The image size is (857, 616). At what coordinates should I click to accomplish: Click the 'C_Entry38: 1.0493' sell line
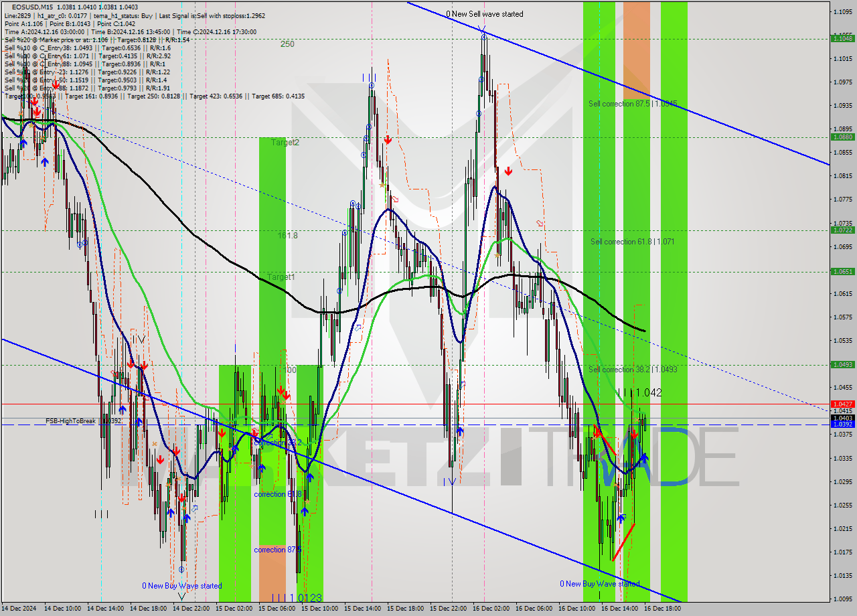[87, 48]
